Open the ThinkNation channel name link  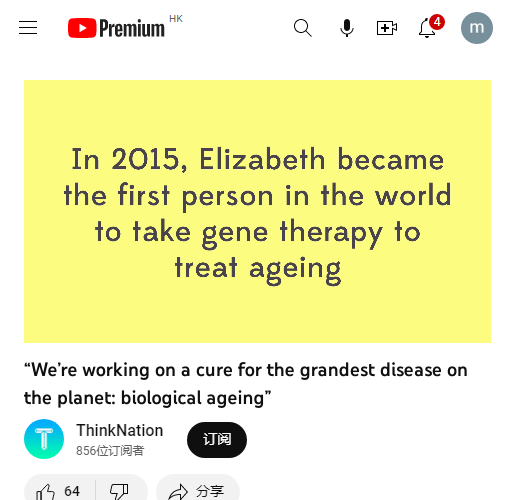point(119,430)
